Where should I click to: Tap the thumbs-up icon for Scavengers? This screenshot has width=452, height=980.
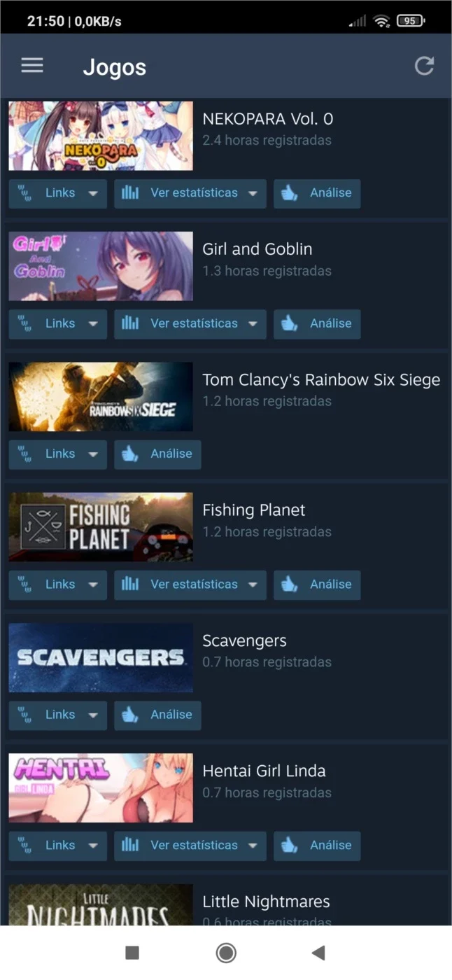click(x=130, y=715)
